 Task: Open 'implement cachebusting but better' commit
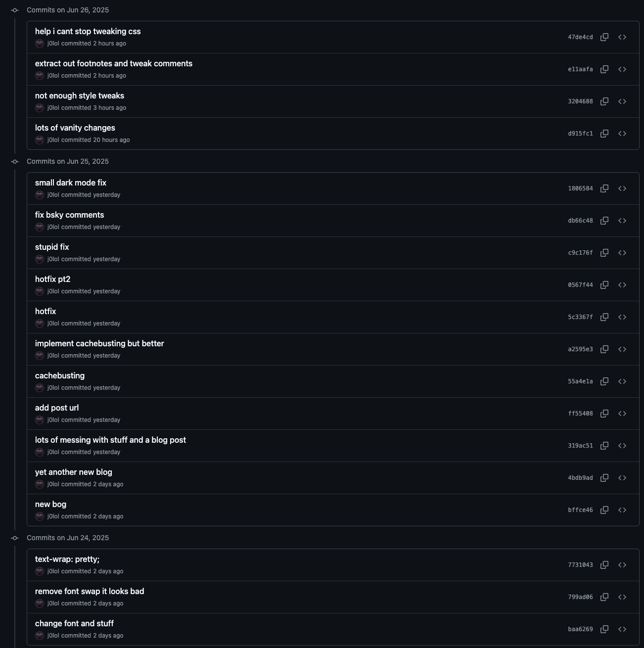[x=99, y=343]
